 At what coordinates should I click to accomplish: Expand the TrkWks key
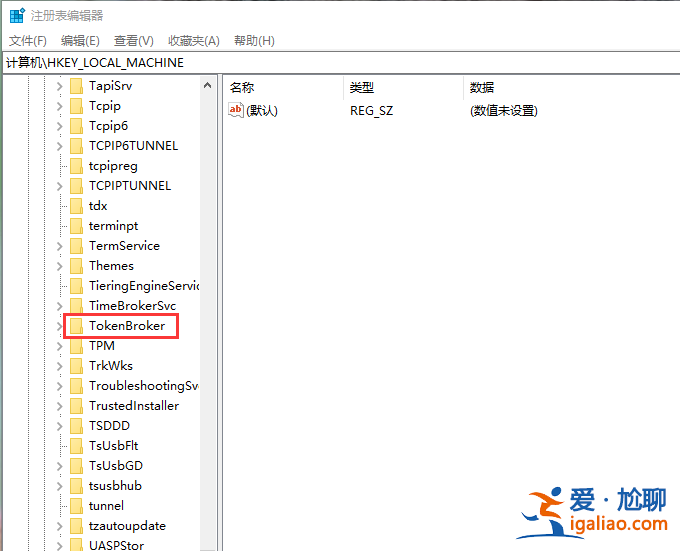[59, 366]
